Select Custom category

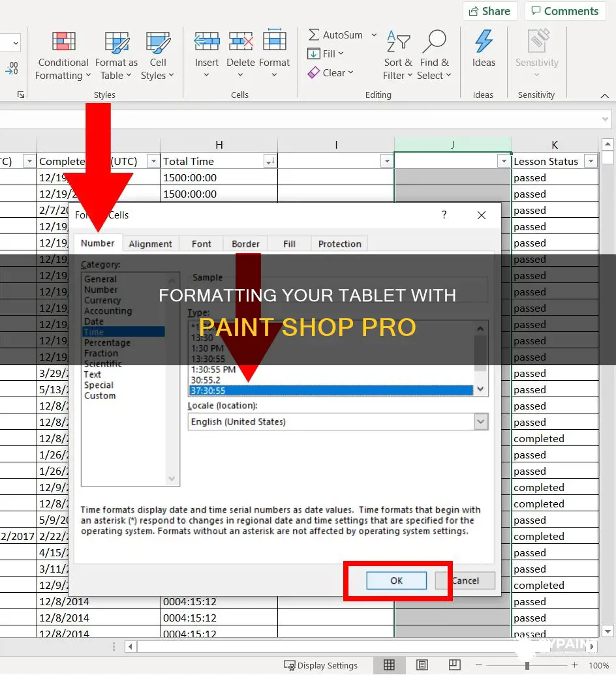click(x=100, y=396)
